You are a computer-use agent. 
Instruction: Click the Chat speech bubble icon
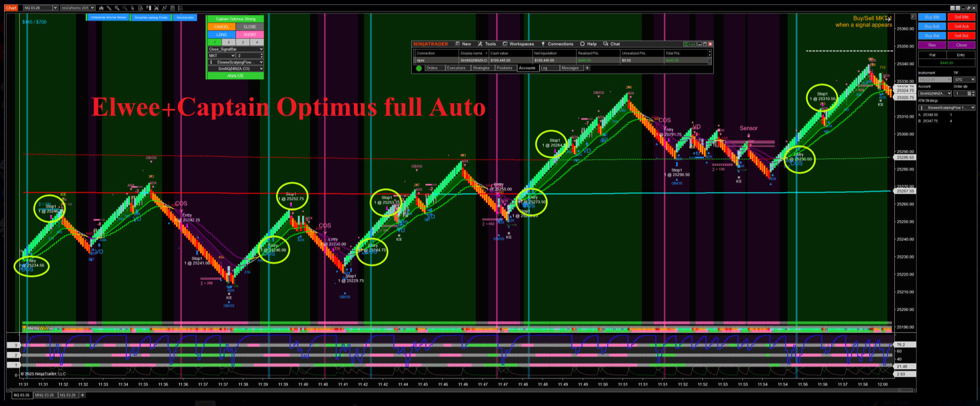tap(606, 44)
